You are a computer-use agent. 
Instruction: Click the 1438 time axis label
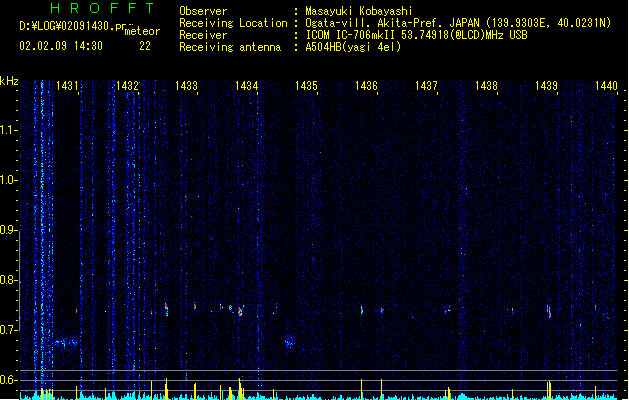(486, 86)
